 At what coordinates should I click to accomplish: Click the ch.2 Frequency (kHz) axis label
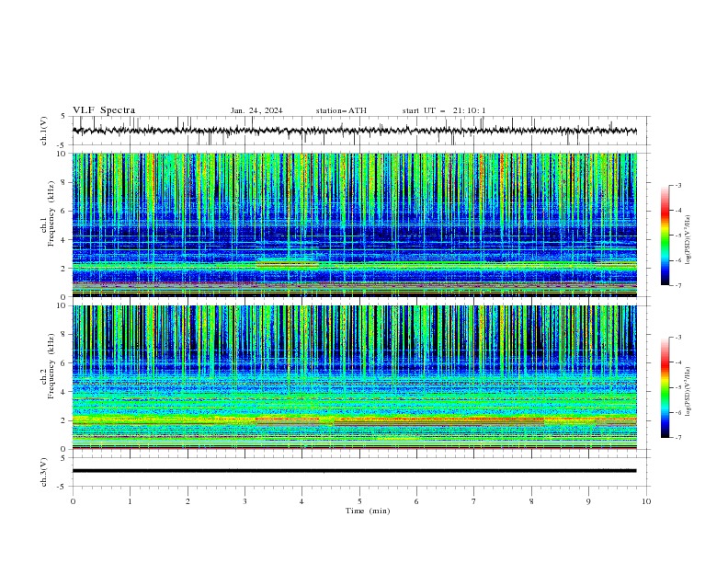48,366
